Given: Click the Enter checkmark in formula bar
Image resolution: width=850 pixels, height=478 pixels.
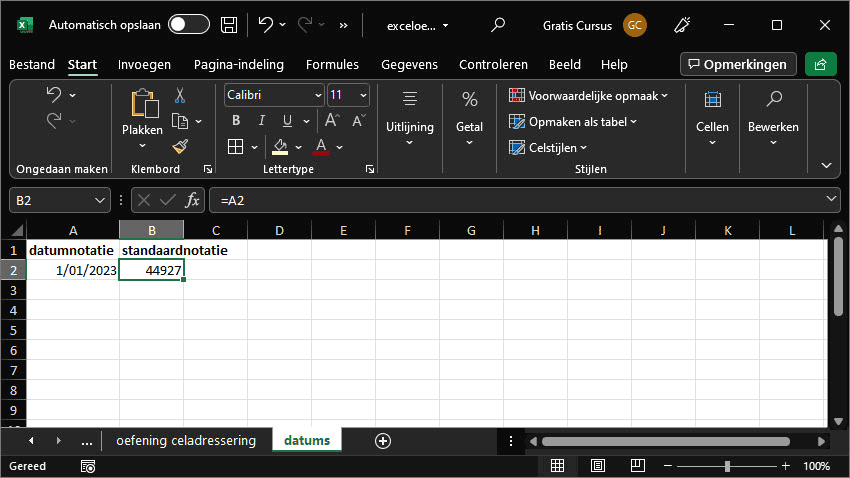Looking at the screenshot, I should 168,201.
